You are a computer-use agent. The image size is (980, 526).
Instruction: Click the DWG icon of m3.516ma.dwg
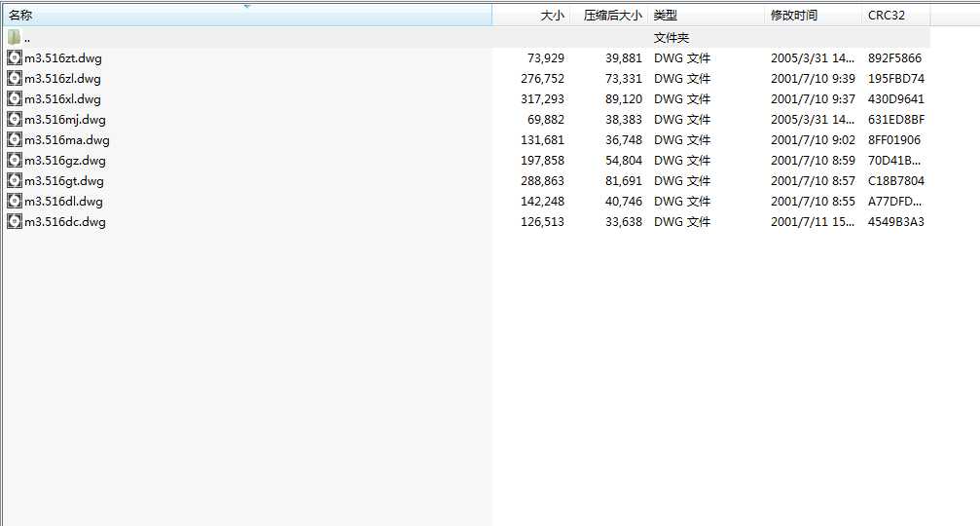(15, 140)
